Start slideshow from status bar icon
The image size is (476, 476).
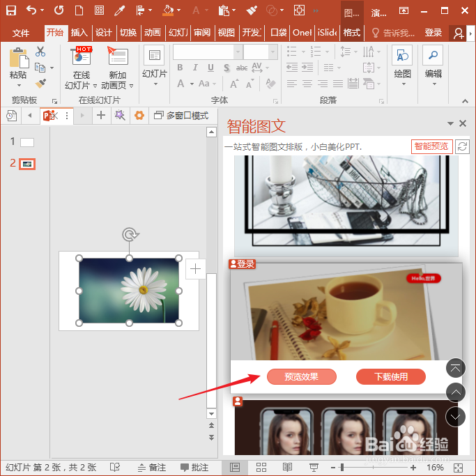click(314, 467)
